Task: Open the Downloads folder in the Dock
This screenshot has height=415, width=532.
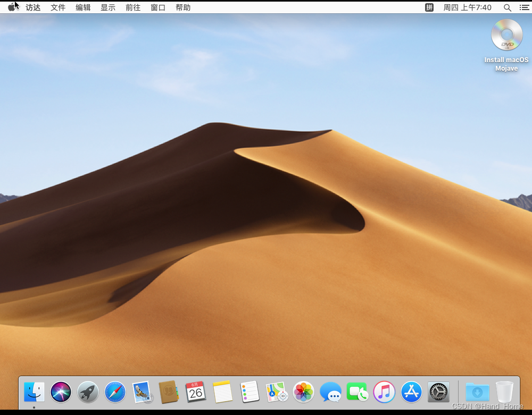Action: pyautogui.click(x=477, y=392)
